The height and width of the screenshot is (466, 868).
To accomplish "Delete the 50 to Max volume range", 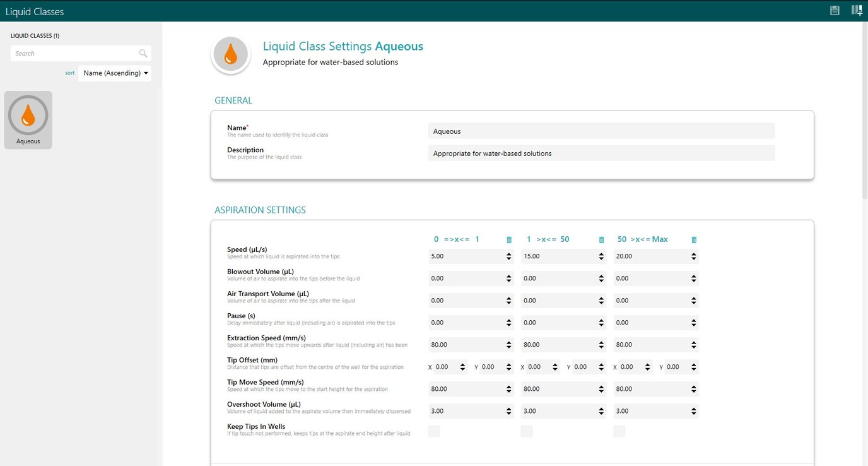I will 694,240.
